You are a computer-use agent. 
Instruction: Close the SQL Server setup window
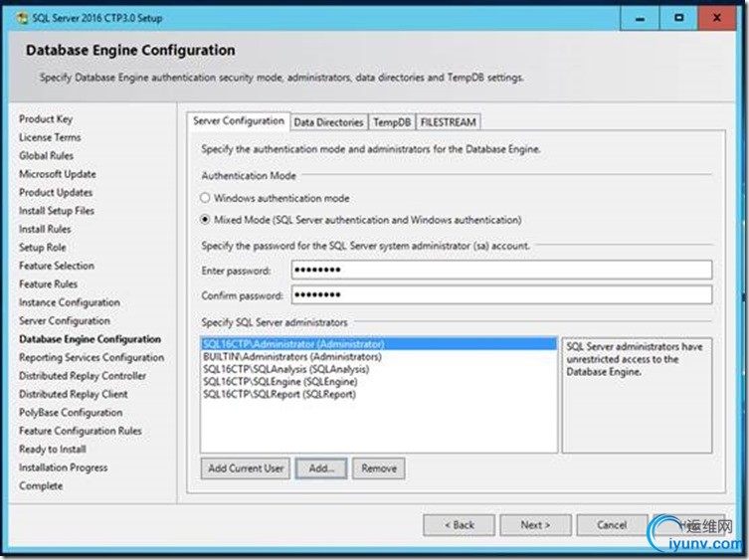coord(717,19)
